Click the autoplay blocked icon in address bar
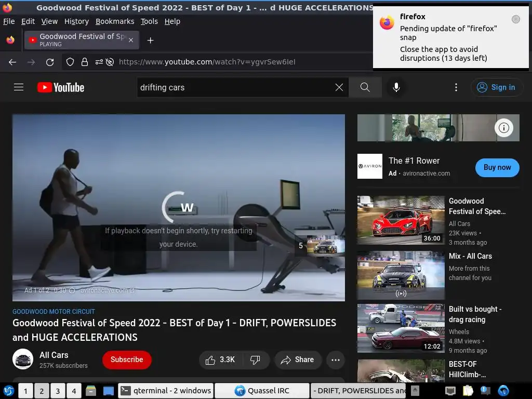 coord(110,62)
